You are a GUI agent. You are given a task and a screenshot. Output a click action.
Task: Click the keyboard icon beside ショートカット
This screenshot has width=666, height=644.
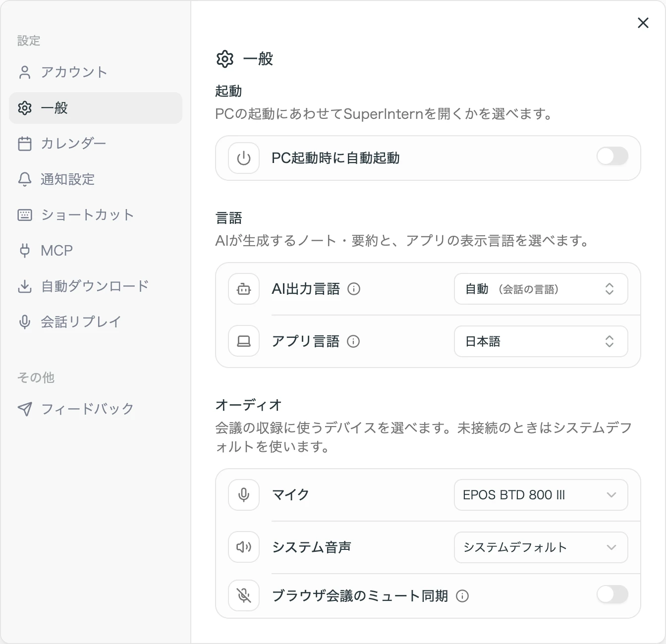tap(24, 215)
